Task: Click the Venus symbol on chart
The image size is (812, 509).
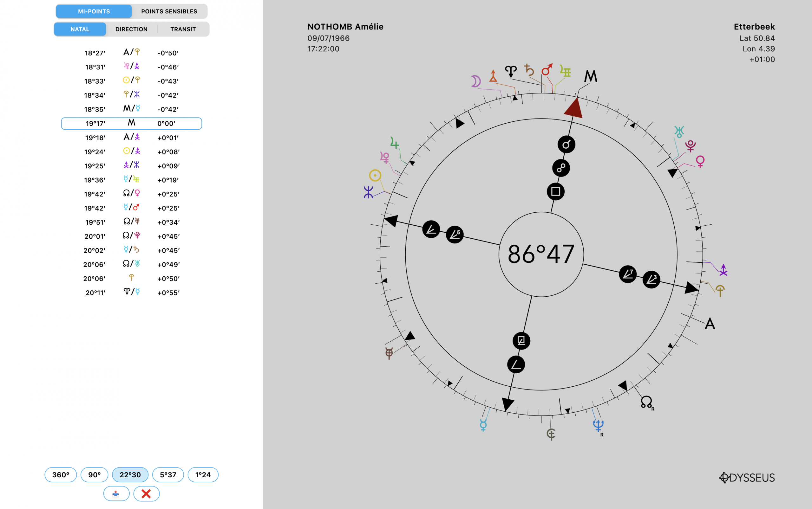Action: [x=700, y=161]
